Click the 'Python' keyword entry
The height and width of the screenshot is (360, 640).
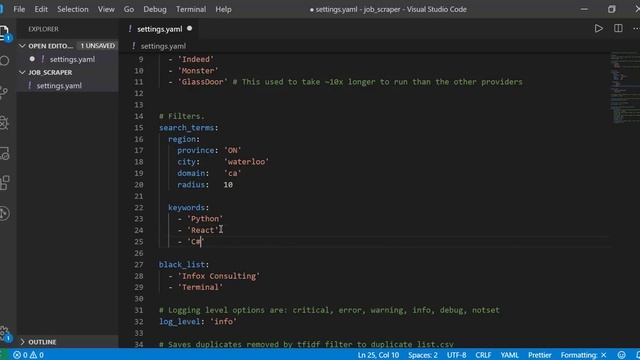pos(205,219)
